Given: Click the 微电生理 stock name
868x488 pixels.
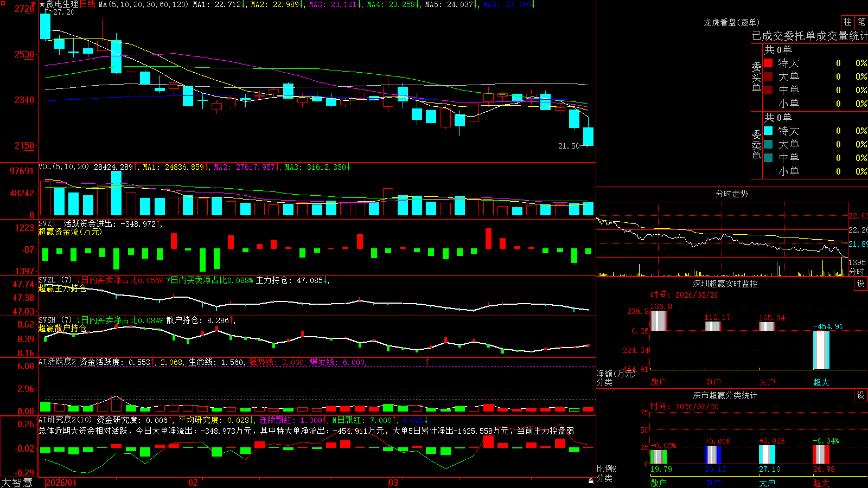Looking at the screenshot, I should coord(62,4).
